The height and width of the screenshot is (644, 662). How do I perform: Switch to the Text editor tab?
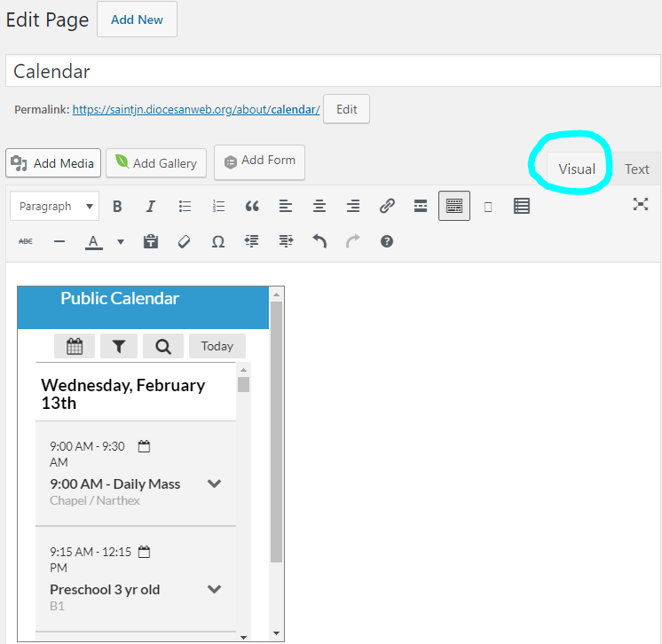pos(636,169)
